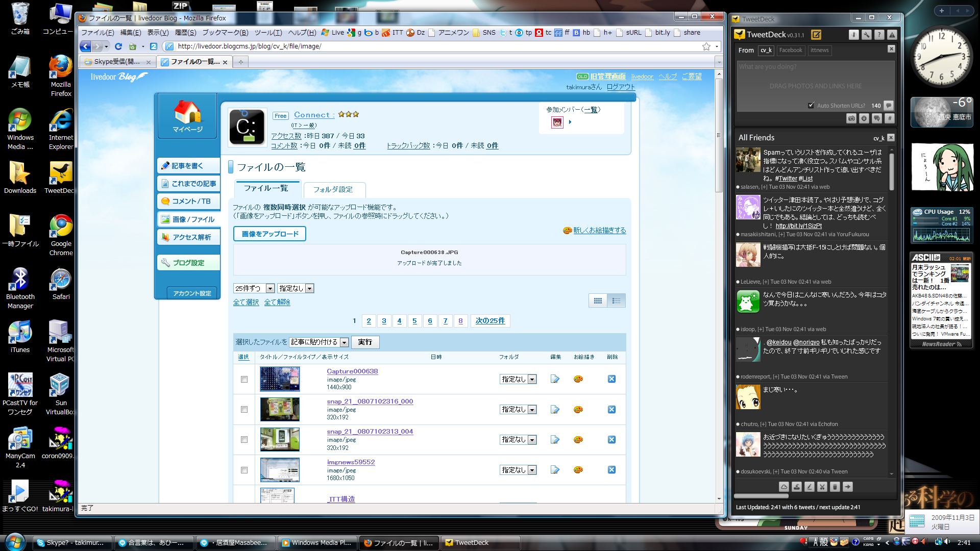Toggle the cv_k account button in TweetDeck
The height and width of the screenshot is (551, 980).
click(x=766, y=50)
